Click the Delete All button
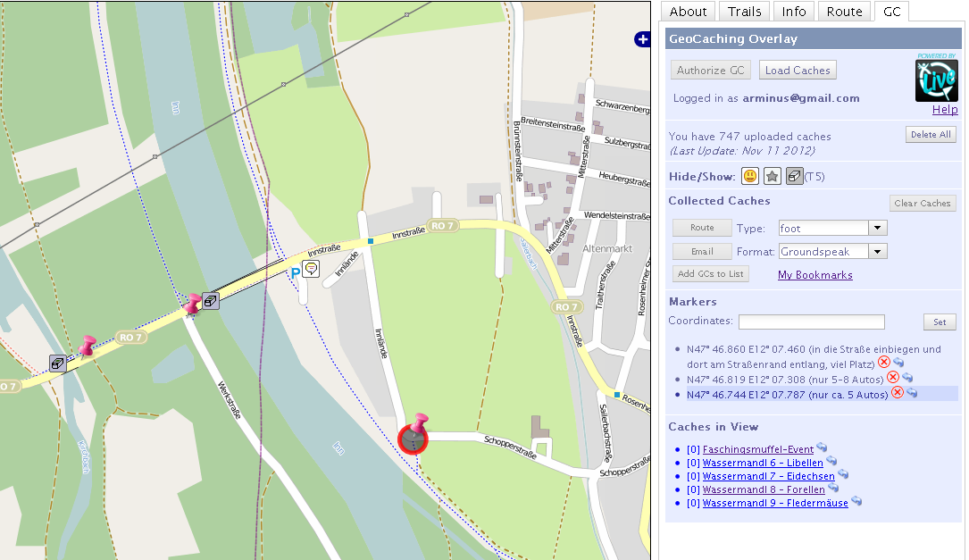969x560 pixels. tap(931, 135)
